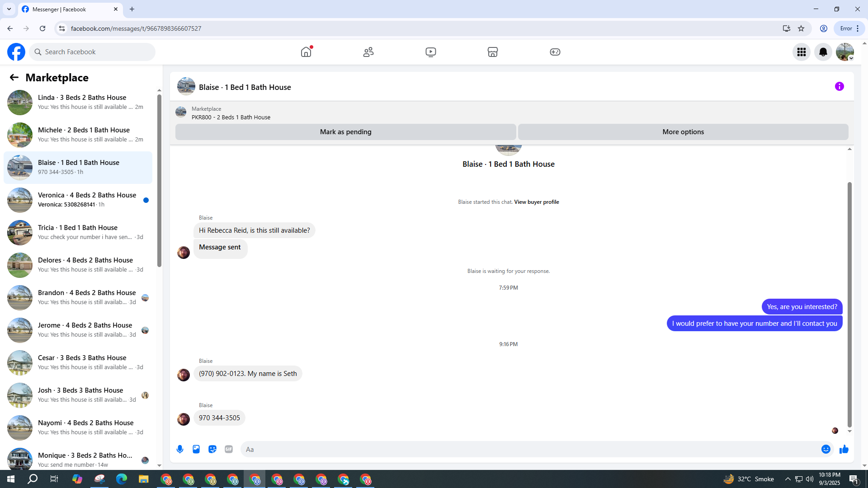
Task: Open View buyer profile link
Action: point(537,202)
